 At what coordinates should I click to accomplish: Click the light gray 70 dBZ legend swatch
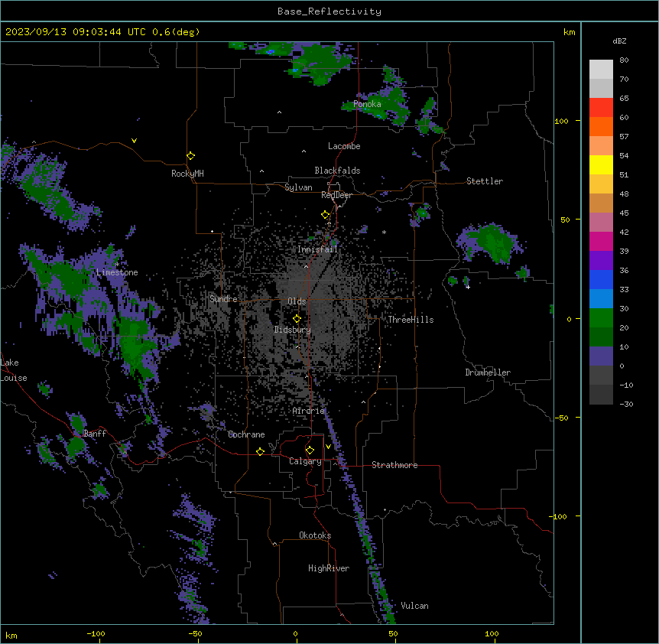pos(601,70)
